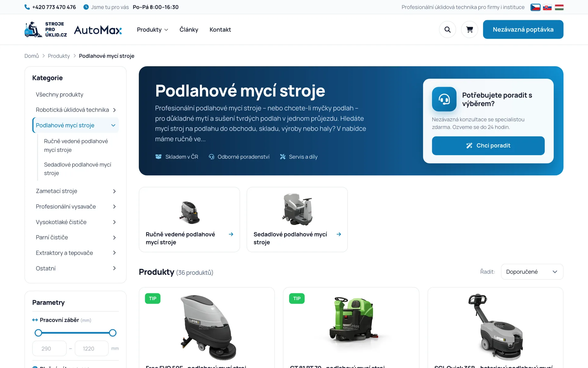Viewport: 588px width, 368px height.
Task: Select Všechny produkty category
Action: [59, 94]
